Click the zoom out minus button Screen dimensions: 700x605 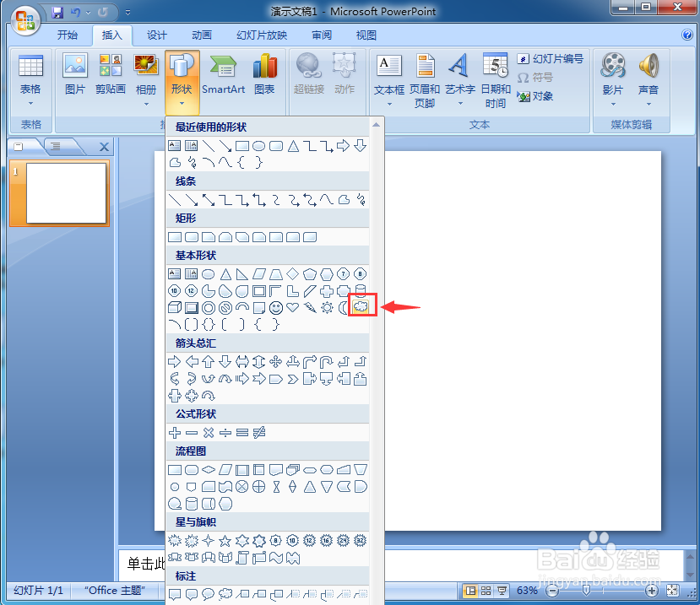click(x=553, y=591)
